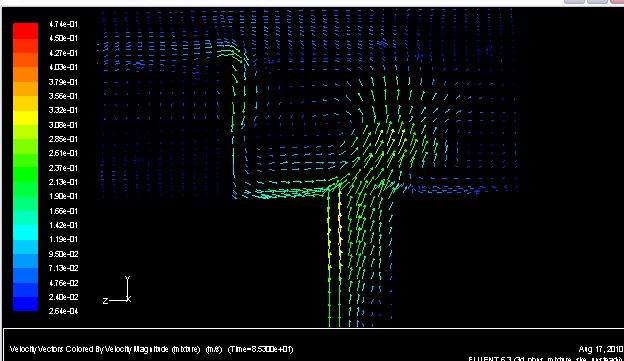Click the 4.27e-01 legend value
Image resolution: width=624 pixels, height=361 pixels.
tap(63, 53)
